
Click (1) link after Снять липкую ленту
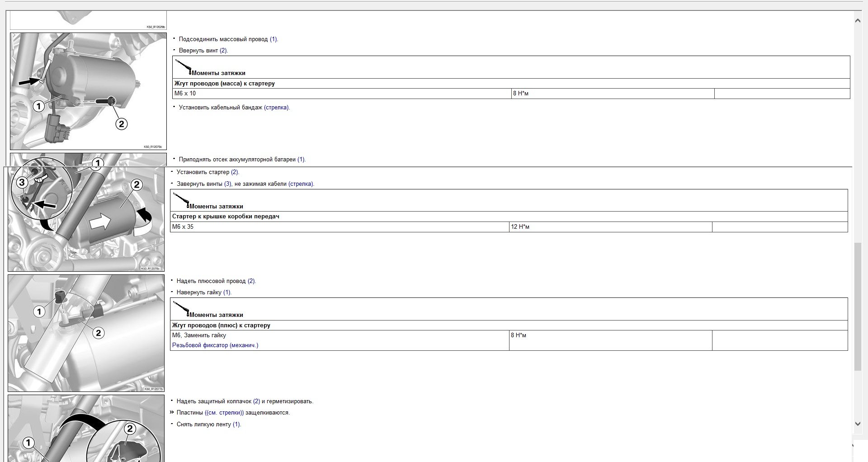[236, 424]
